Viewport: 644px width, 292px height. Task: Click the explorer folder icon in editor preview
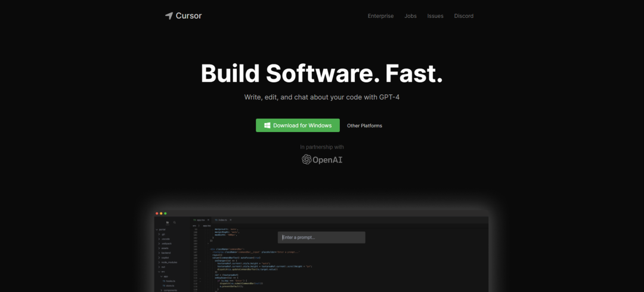pyautogui.click(x=168, y=223)
